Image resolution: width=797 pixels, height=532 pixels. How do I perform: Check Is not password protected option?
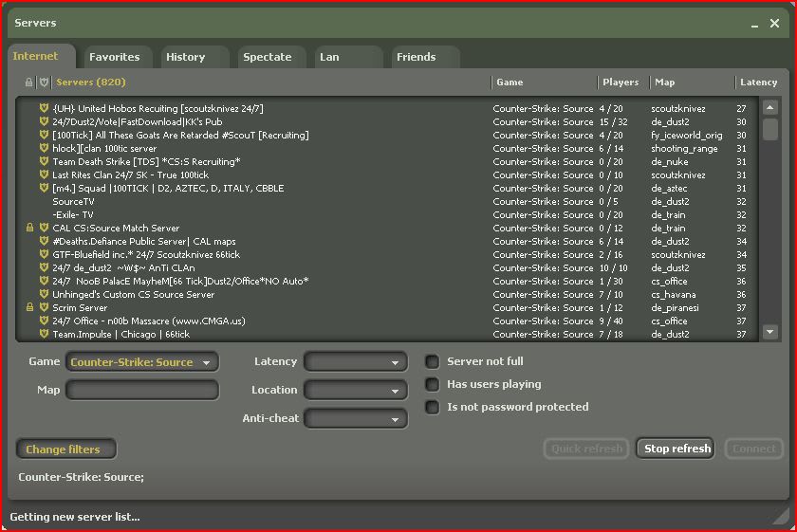(432, 408)
